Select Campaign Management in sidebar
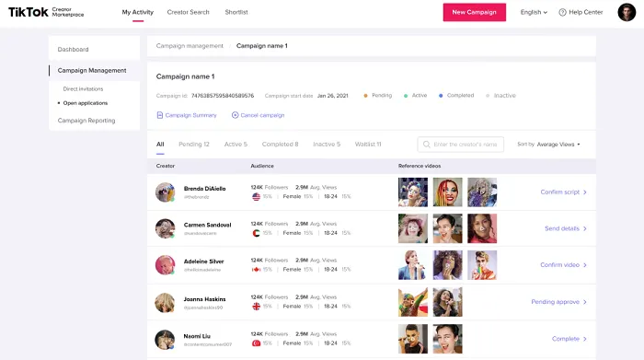Screen dimensions: 644x360 coord(92,71)
